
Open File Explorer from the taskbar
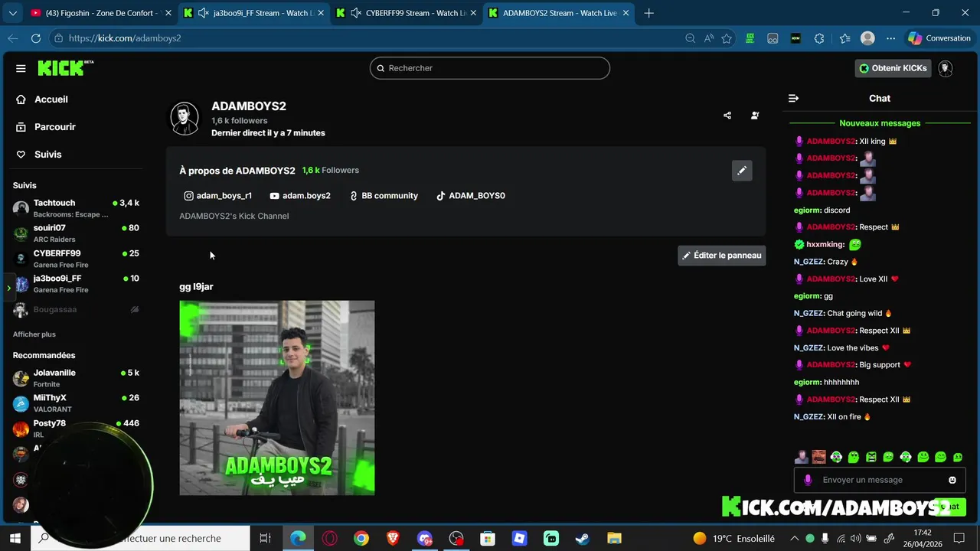click(614, 538)
